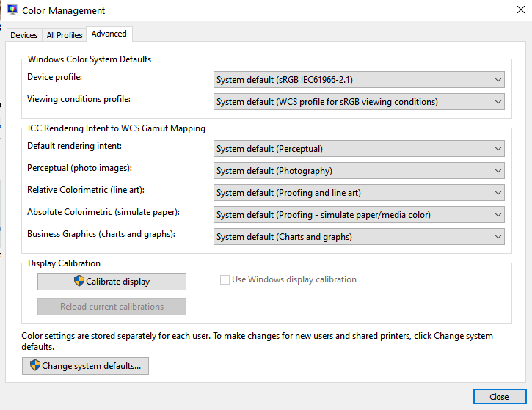Click the Close button at bottom

click(x=500, y=397)
